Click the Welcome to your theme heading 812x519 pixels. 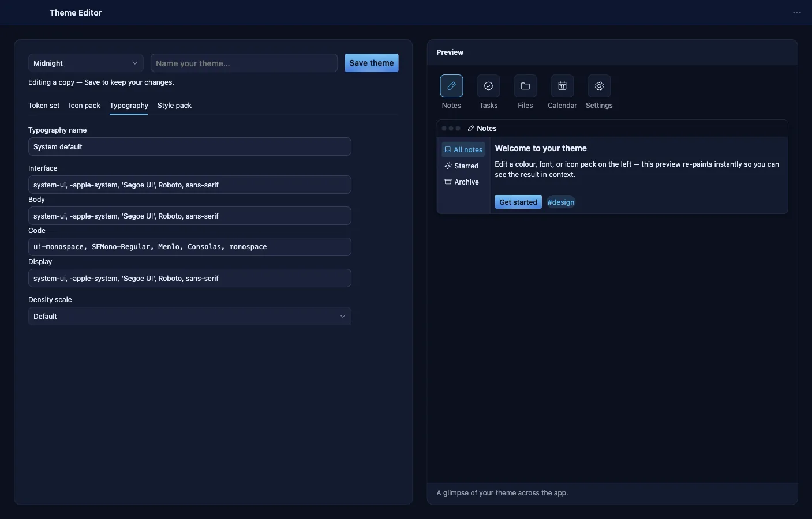pyautogui.click(x=541, y=148)
